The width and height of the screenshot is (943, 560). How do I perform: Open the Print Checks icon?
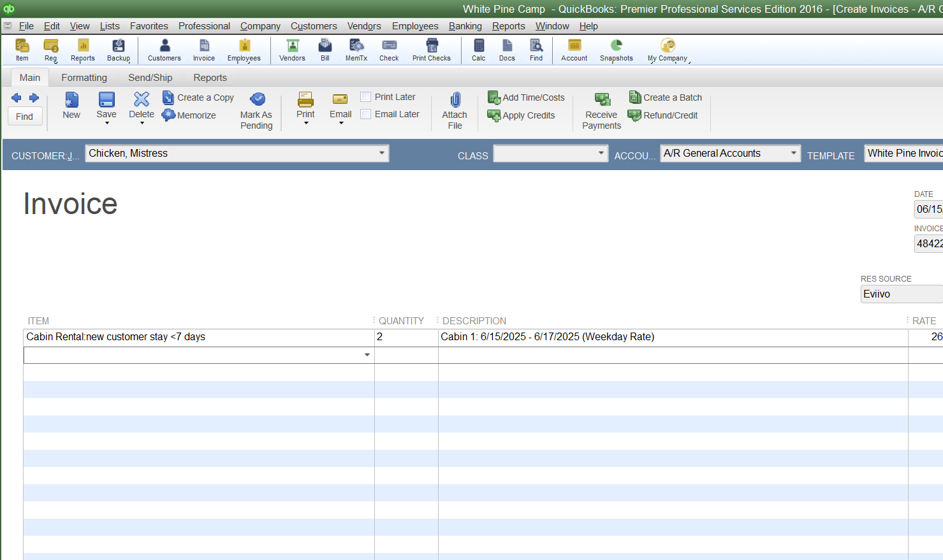point(432,50)
